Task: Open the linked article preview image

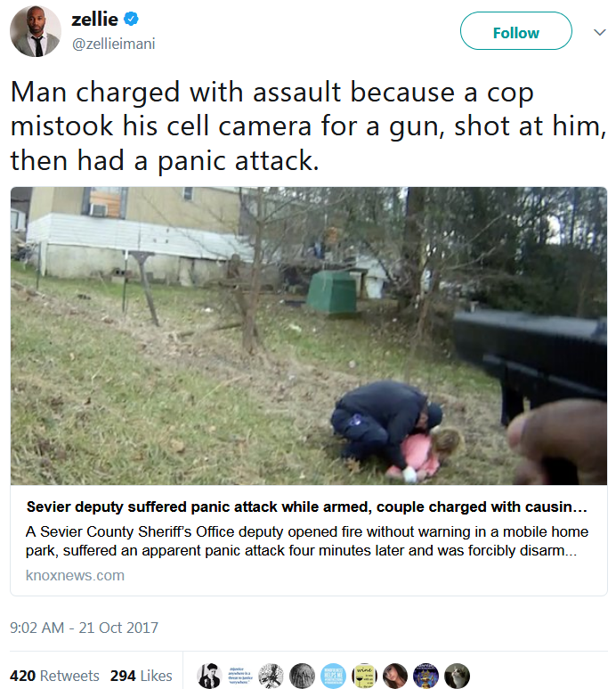Action: tap(308, 336)
